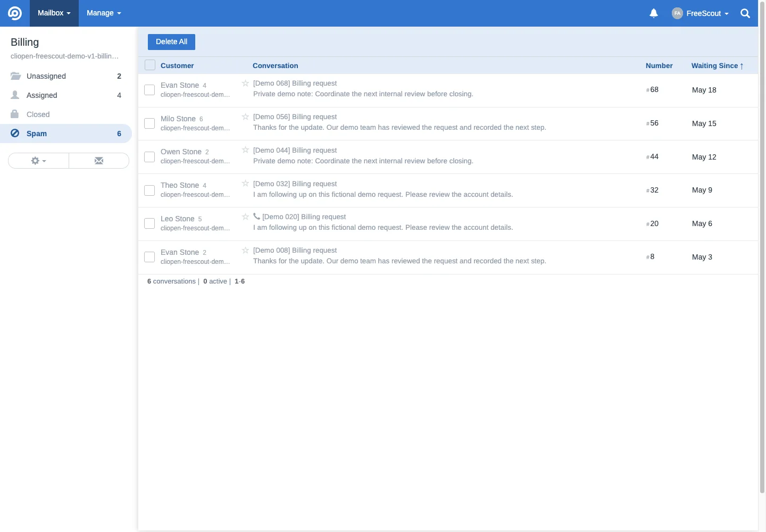The width and height of the screenshot is (766, 532).
Task: Click the FreeScout logo icon
Action: [15, 13]
